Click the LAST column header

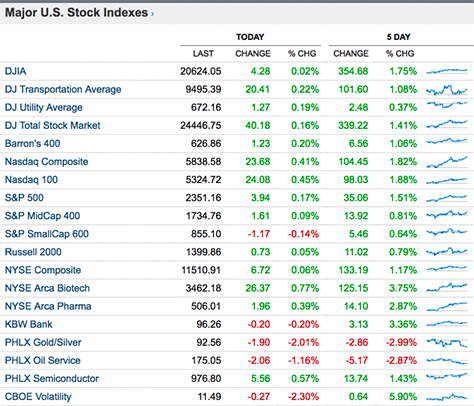[x=203, y=54]
